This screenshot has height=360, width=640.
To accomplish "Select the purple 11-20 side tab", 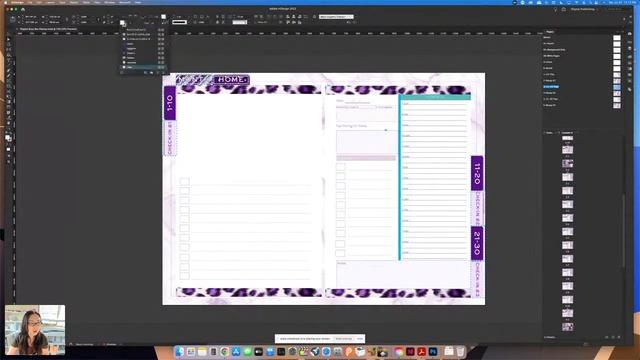I will coord(477,173).
